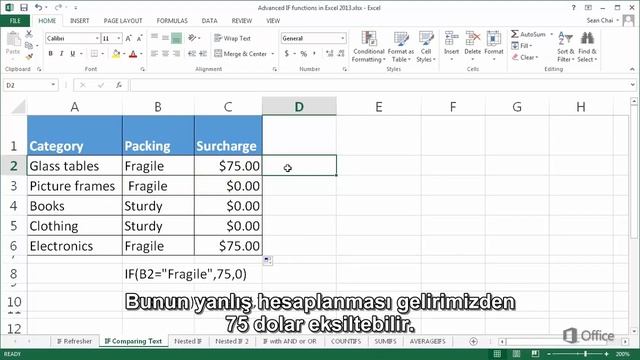Switch to the REVIEW tab
The height and width of the screenshot is (360, 640).
tap(242, 20)
